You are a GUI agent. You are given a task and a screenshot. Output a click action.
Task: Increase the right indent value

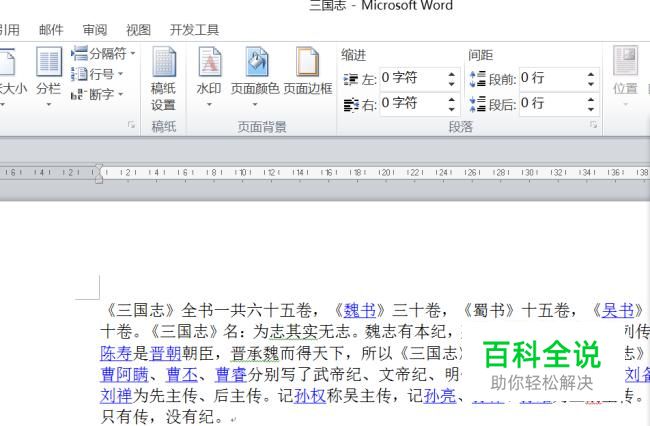[452, 99]
